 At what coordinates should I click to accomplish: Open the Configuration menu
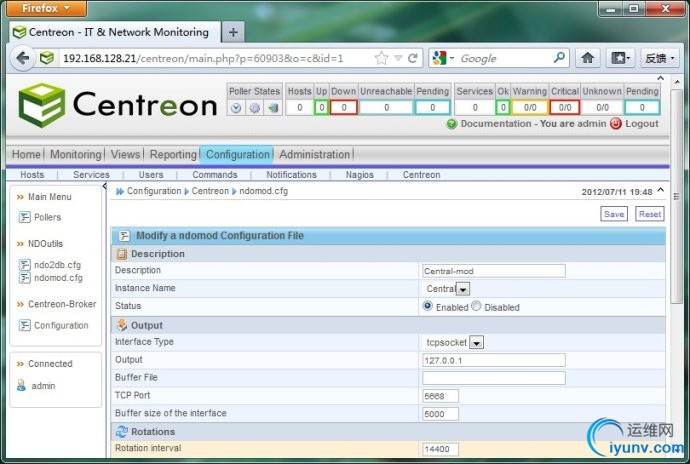pyautogui.click(x=237, y=155)
